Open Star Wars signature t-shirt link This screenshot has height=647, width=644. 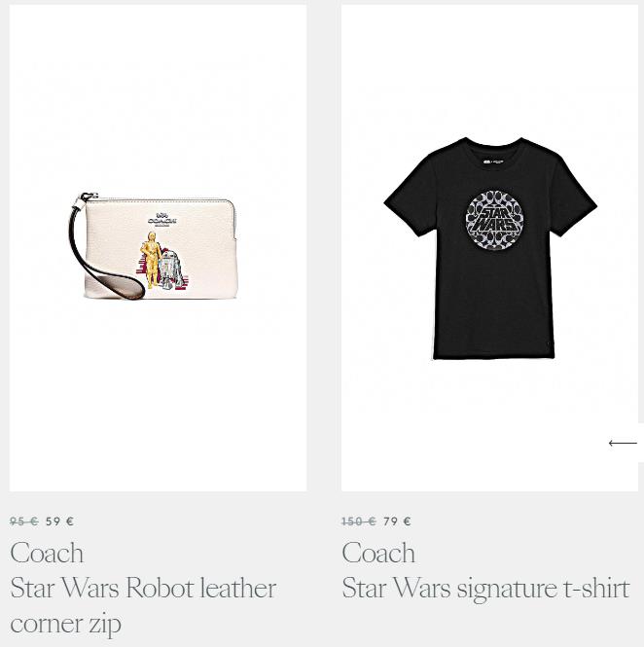click(485, 588)
